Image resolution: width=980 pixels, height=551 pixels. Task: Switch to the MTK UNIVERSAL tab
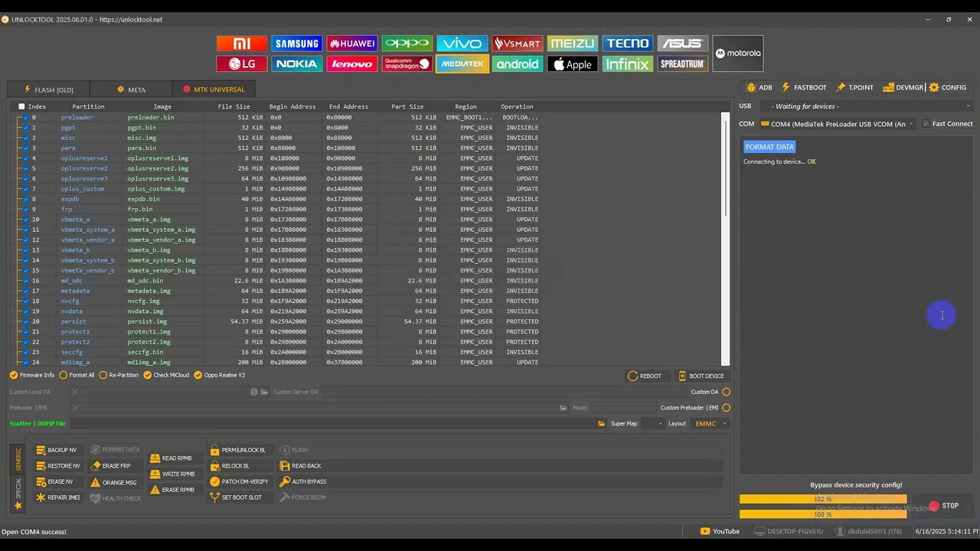[214, 90]
